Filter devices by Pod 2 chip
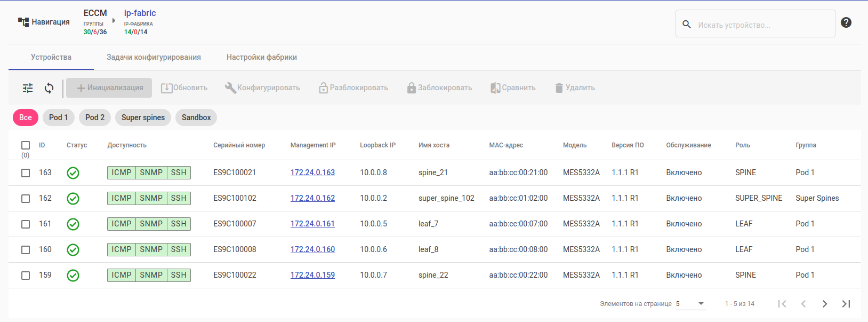The width and height of the screenshot is (868, 322). pos(95,117)
